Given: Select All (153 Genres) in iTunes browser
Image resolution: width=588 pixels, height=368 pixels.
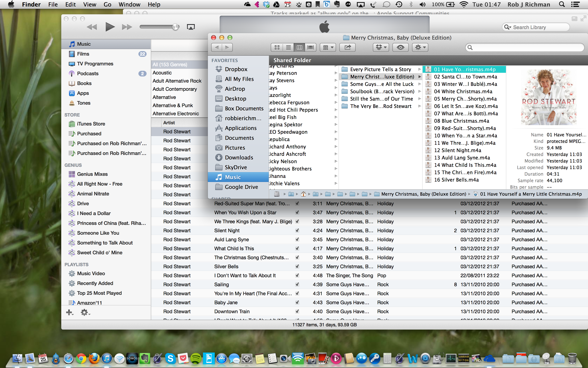Looking at the screenshot, I should (179, 64).
